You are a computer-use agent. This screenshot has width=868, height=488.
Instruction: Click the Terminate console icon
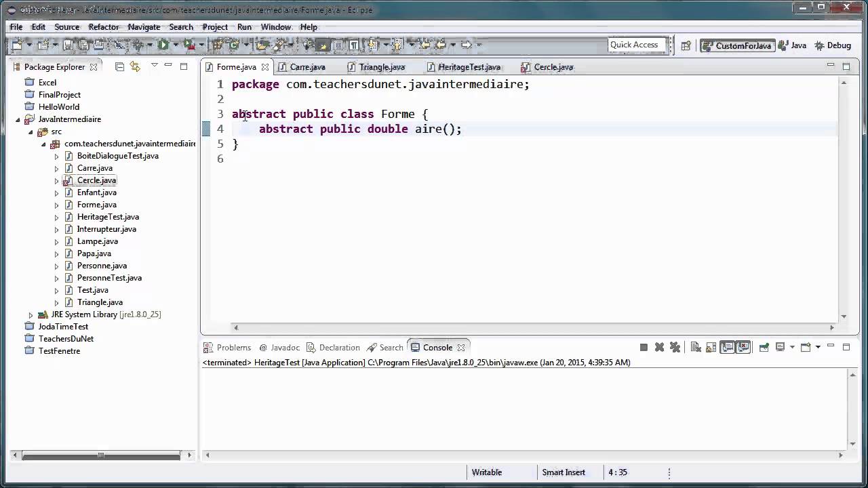click(x=644, y=347)
